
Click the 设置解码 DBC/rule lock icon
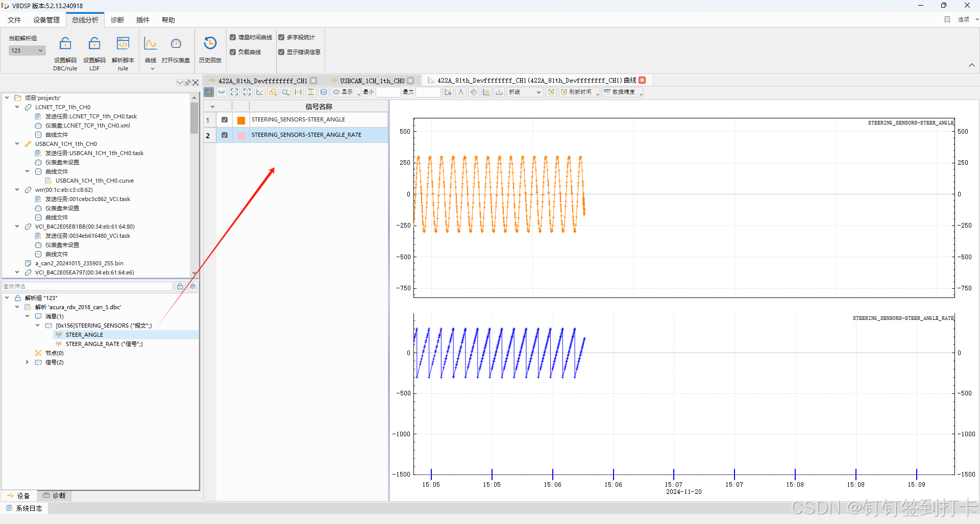click(x=65, y=43)
